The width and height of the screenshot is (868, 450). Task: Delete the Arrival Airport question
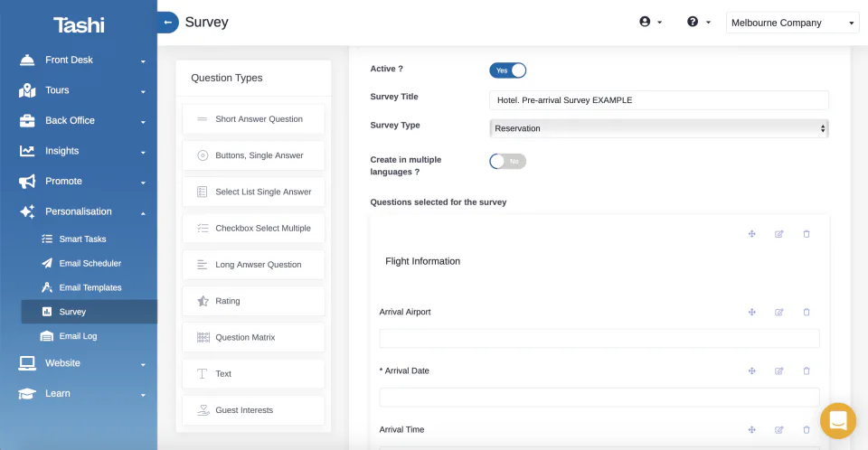807,312
